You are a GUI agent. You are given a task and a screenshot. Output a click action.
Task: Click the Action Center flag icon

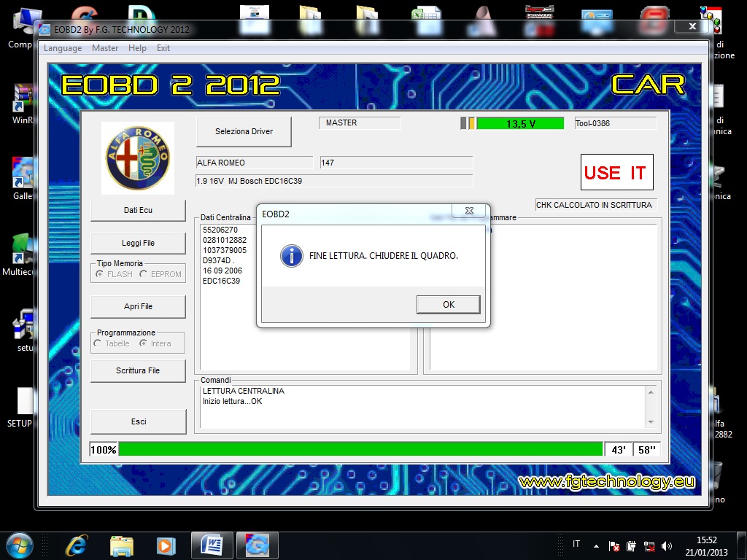point(614,546)
